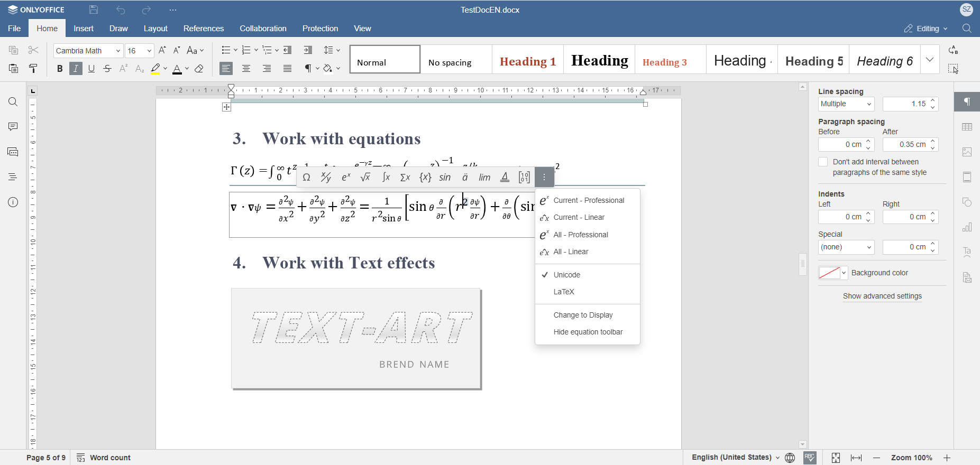The image size is (980, 465).
Task: Apply the Heading 1 style thumbnail
Action: coord(527,61)
